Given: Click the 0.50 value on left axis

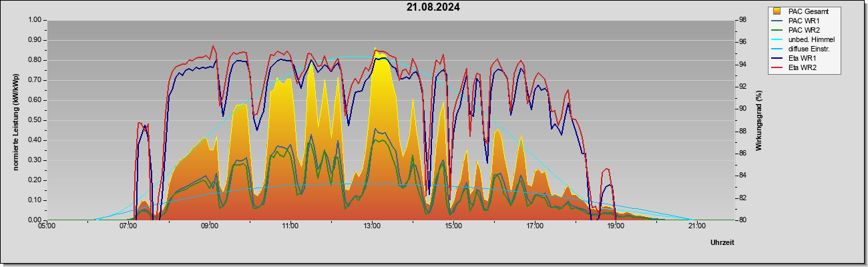Looking at the screenshot, I should point(35,120).
